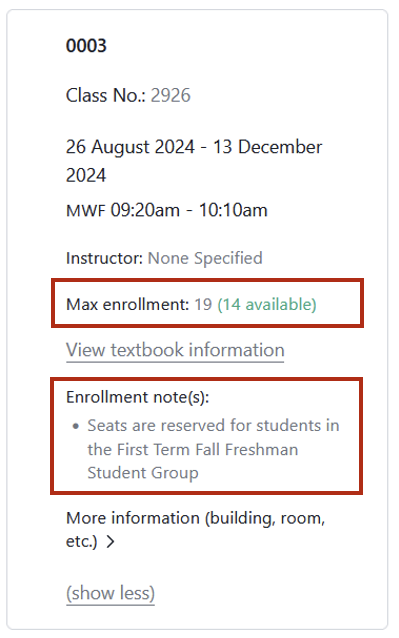Click the Enrollment note(s) heading
Viewport: 399px width, 638px height.
pos(137,397)
